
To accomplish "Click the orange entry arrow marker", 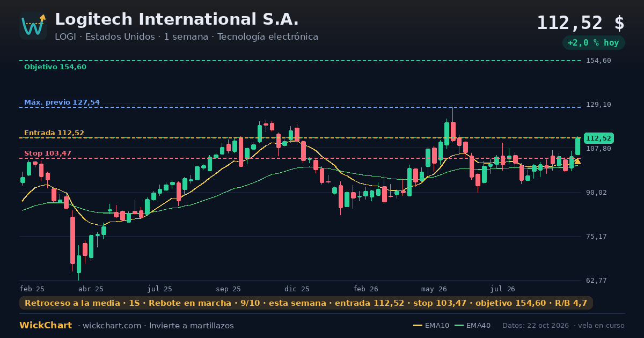I will coord(577,161).
